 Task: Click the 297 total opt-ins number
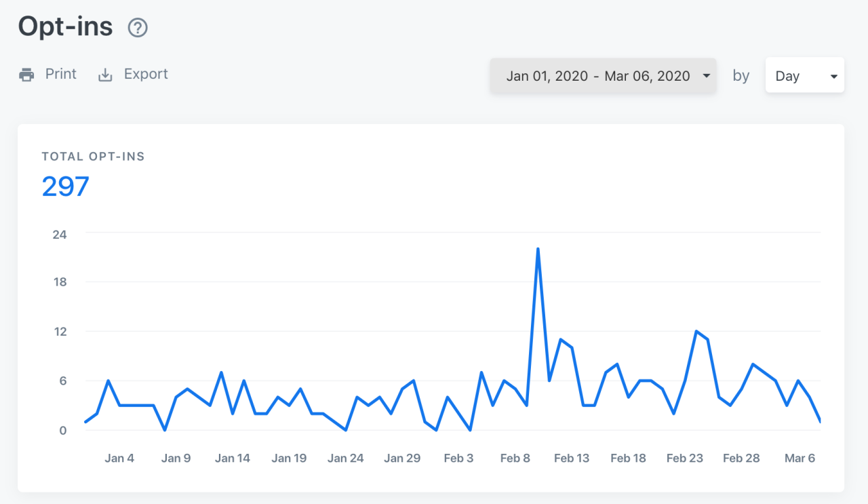[65, 187]
